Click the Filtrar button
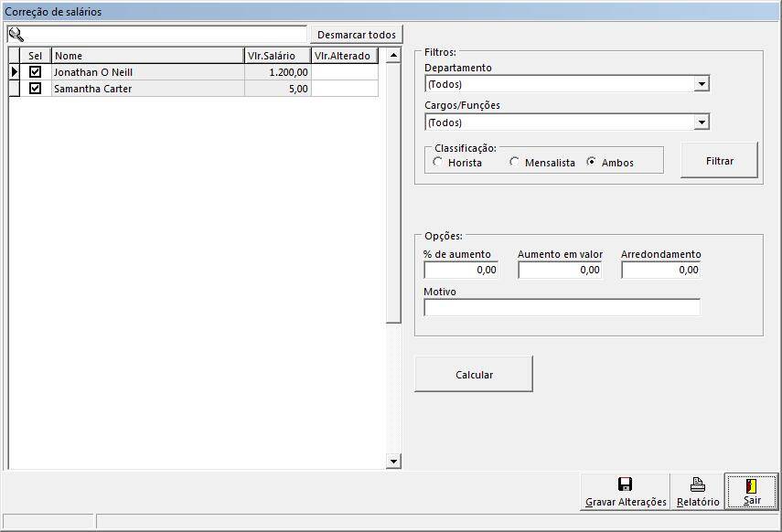Screen dimensions: 782x532 (x=719, y=161)
